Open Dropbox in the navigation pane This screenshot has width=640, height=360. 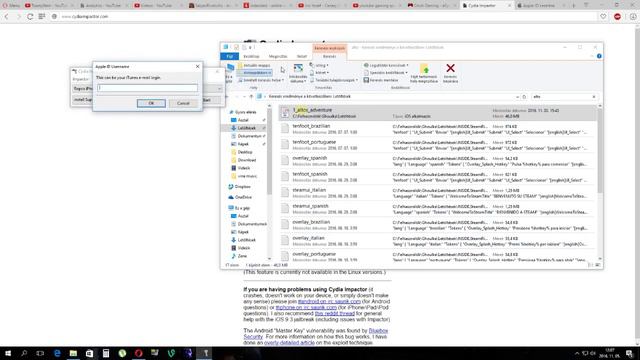click(x=242, y=187)
